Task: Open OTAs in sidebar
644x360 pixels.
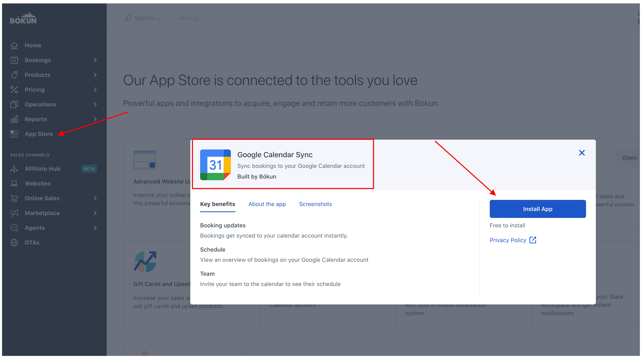Action: (32, 242)
